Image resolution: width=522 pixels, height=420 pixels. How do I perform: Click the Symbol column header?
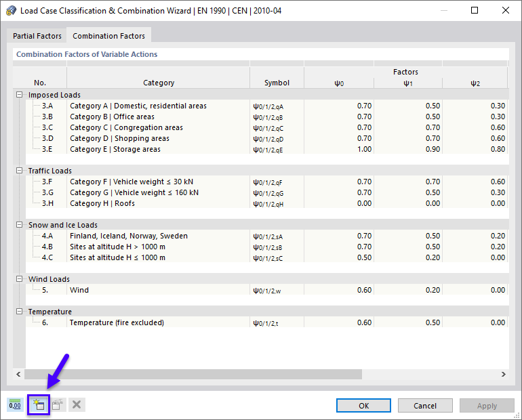pos(277,83)
